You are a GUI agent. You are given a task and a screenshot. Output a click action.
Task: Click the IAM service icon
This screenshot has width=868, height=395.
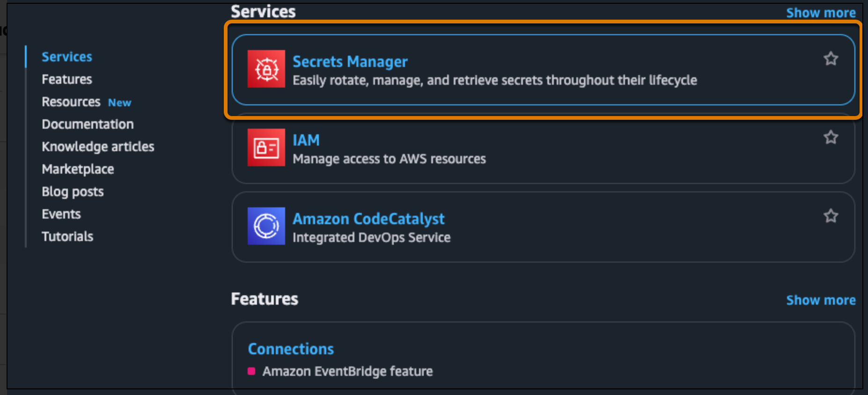pyautogui.click(x=266, y=147)
